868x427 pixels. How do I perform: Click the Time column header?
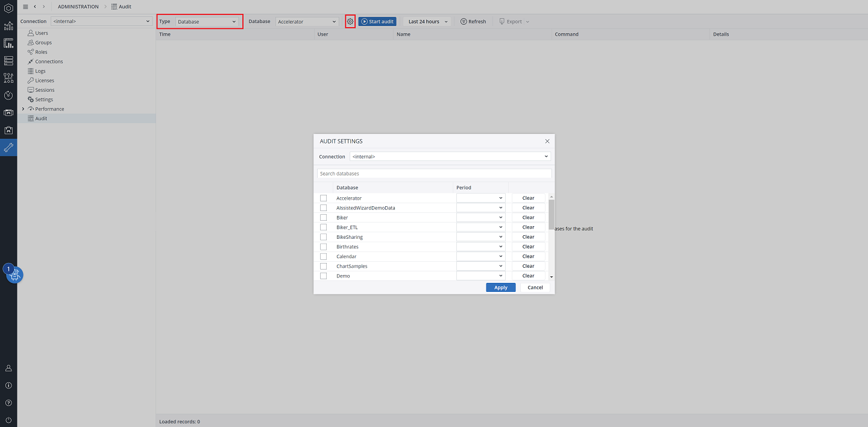[x=235, y=34]
